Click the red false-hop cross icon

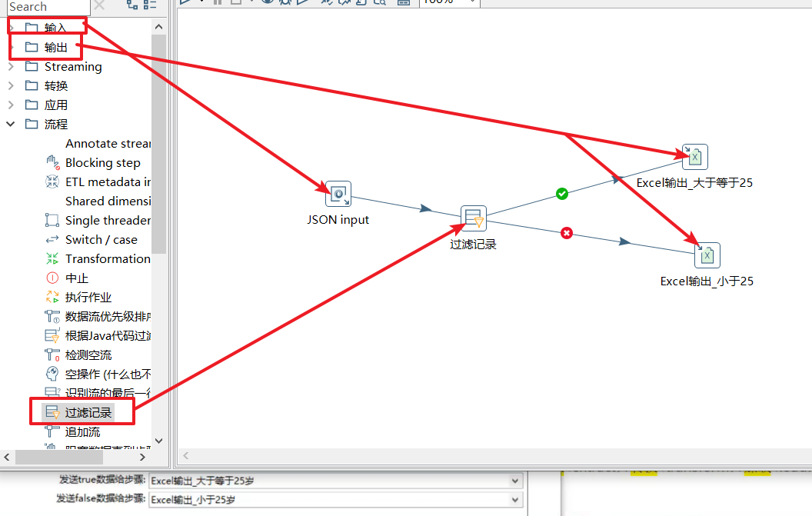(x=567, y=233)
